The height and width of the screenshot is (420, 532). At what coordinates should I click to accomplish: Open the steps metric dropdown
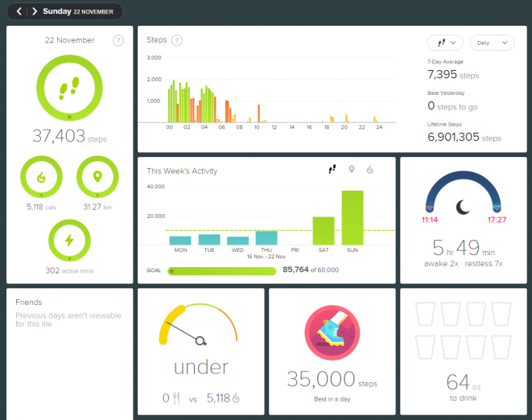pos(445,43)
